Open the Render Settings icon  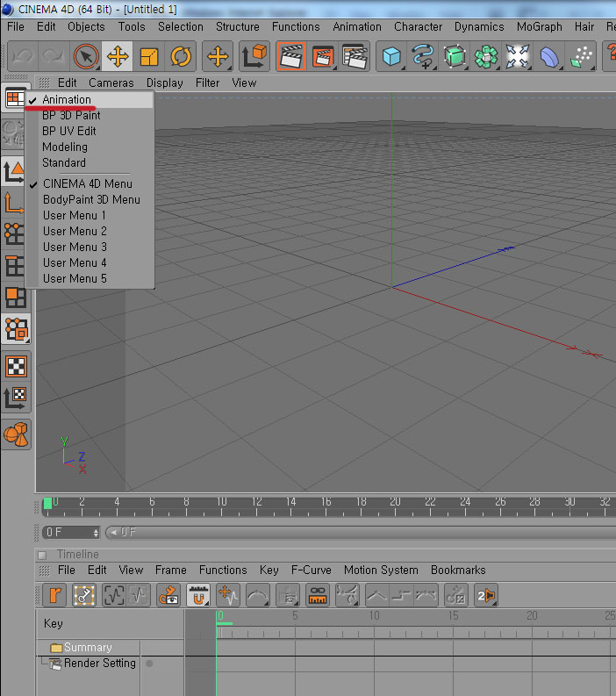tap(355, 56)
